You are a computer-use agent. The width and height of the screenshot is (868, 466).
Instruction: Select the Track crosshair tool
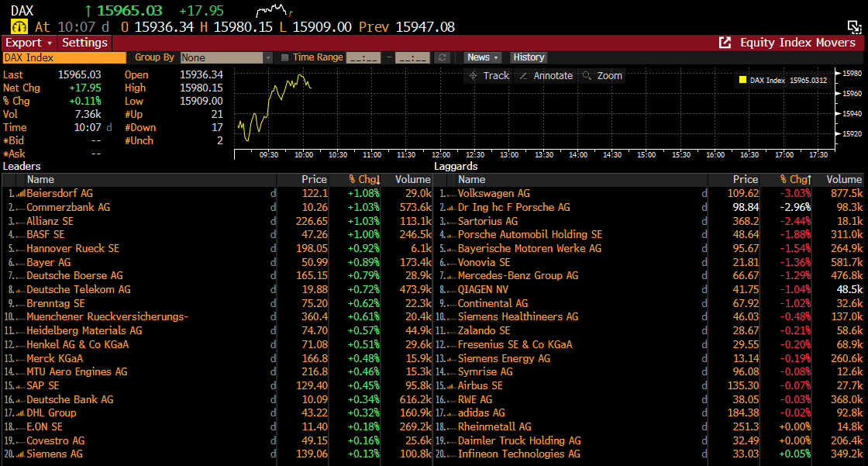[x=489, y=75]
